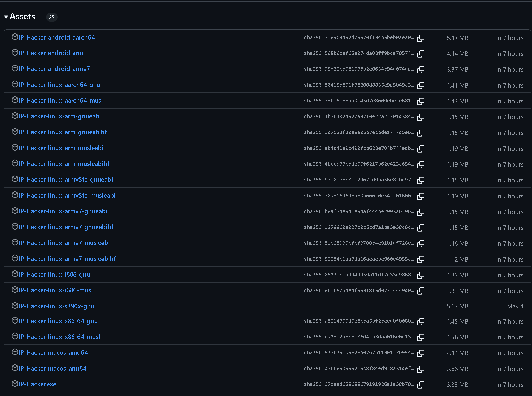532x396 pixels.
Task: Copy sha256 for IP-Hacker-android-aarch64
Action: 421,38
